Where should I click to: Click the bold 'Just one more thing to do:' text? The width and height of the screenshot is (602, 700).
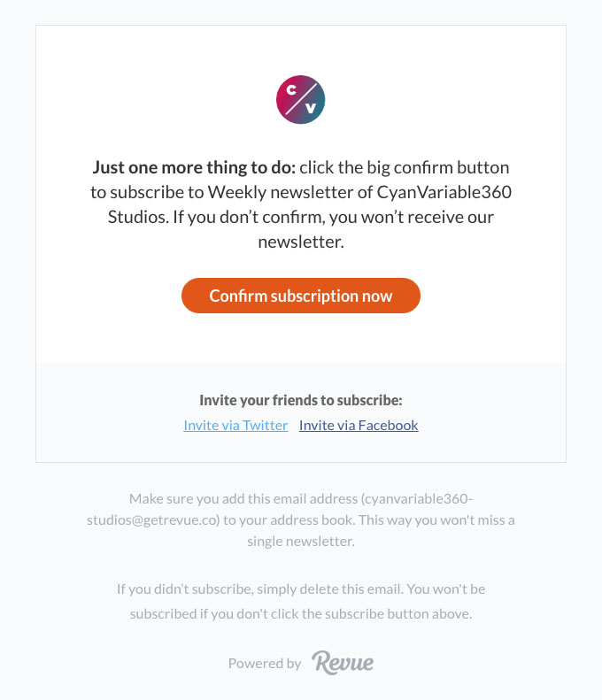[194, 167]
